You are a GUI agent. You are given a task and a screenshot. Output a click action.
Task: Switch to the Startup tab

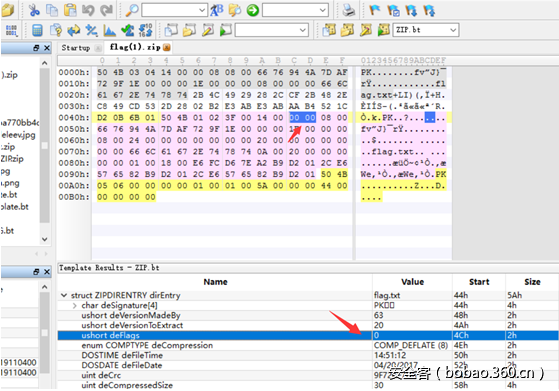coord(76,47)
